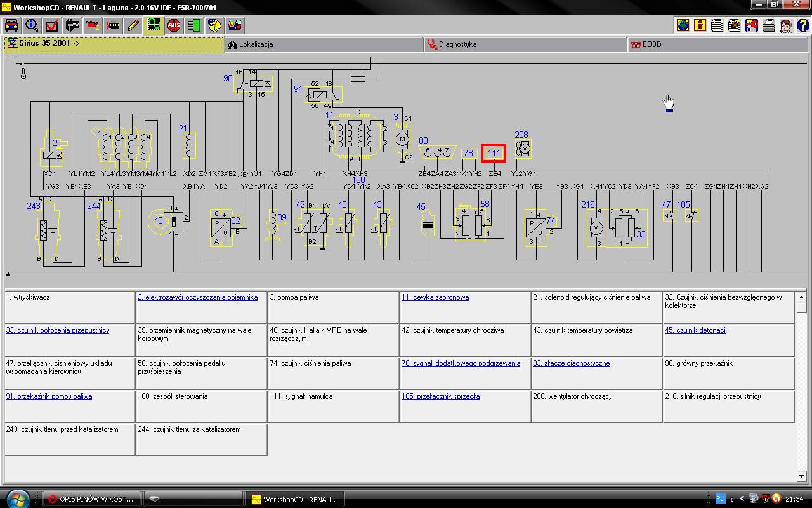Image resolution: width=812 pixels, height=508 pixels.
Task: Click the cylinder head engine icon
Action: point(113,25)
